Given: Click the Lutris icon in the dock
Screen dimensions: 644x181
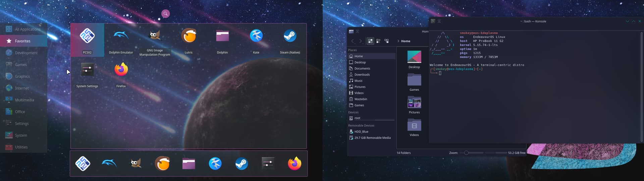Looking at the screenshot, I should pyautogui.click(x=162, y=164).
